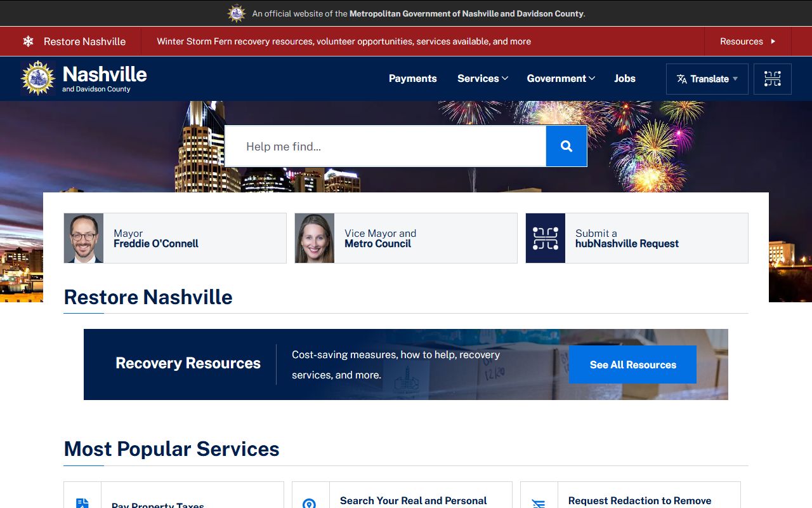Screen dimensions: 812x508
Task: Click the translate language icon
Action: (x=682, y=79)
